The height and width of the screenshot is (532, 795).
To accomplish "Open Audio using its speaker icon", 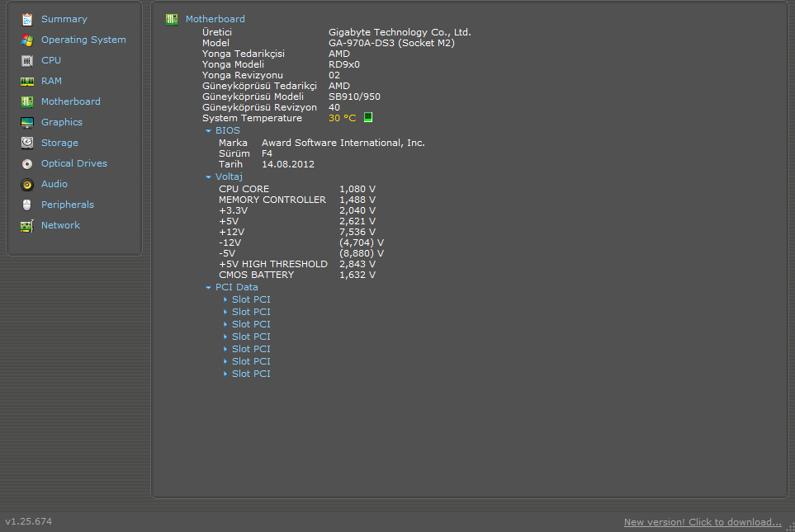I will 27,185.
